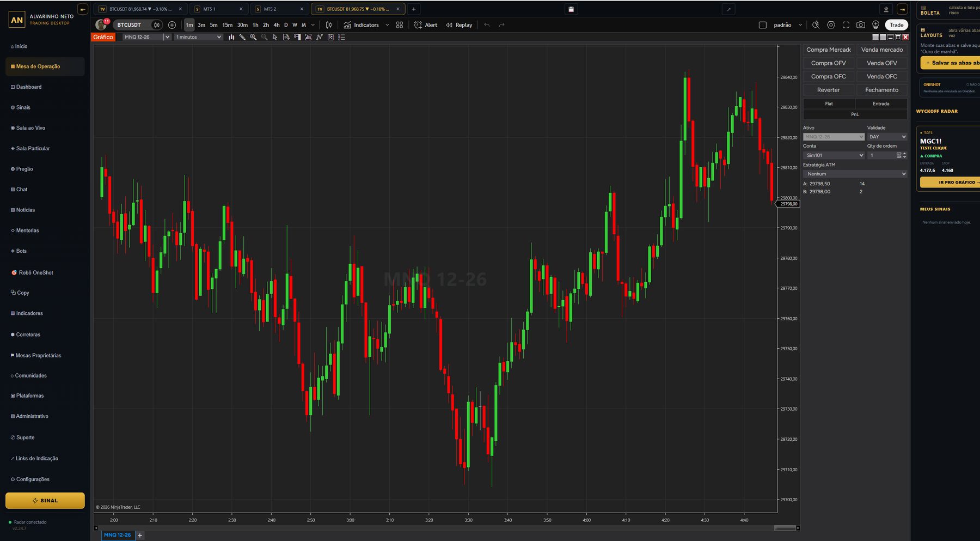Open Mesa de Operação in the sidebar
The image size is (980, 541).
click(x=45, y=66)
